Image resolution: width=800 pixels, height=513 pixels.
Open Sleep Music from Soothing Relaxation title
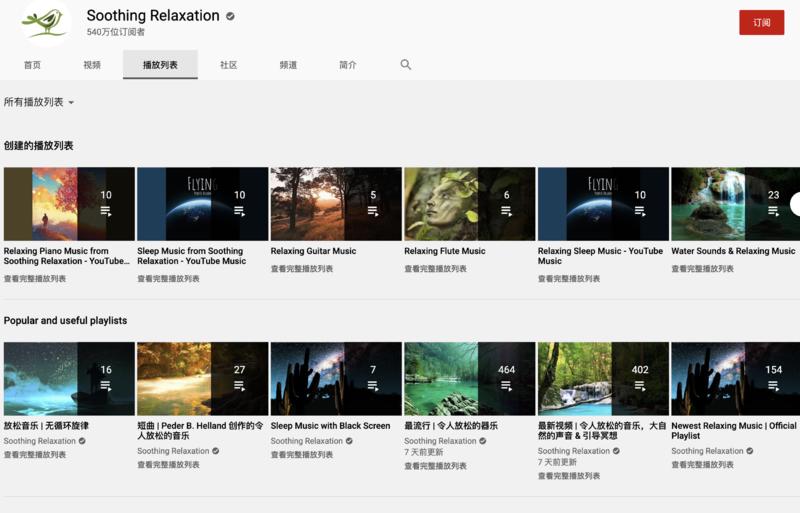click(x=191, y=256)
